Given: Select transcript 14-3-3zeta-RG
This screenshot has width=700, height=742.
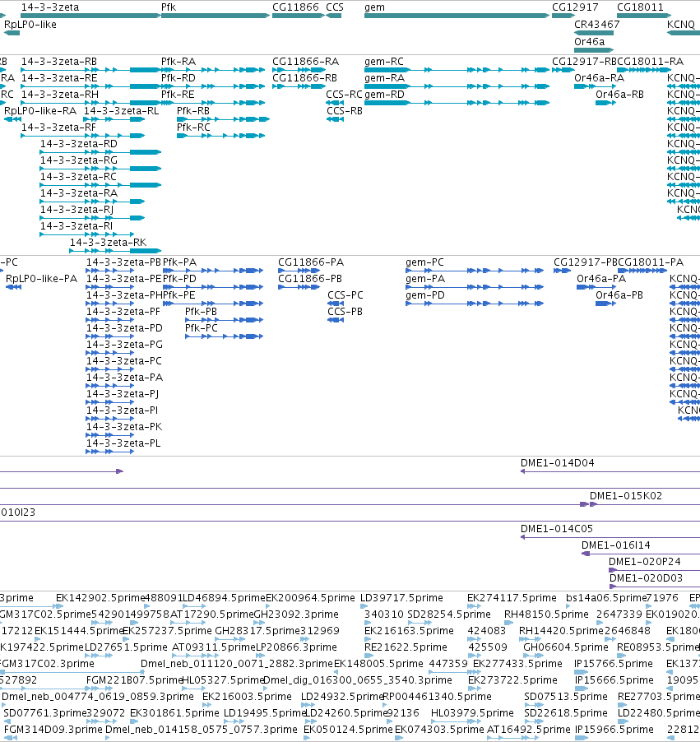Looking at the screenshot, I should [x=79, y=160].
